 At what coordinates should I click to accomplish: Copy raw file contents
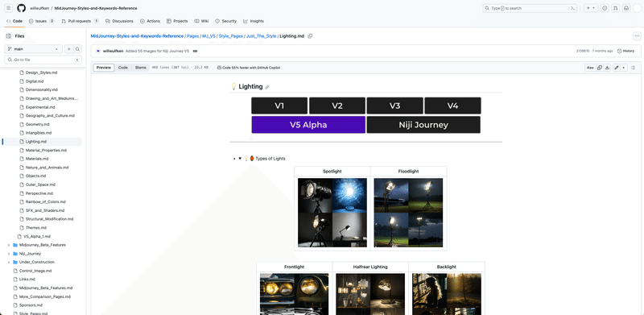pyautogui.click(x=600, y=68)
